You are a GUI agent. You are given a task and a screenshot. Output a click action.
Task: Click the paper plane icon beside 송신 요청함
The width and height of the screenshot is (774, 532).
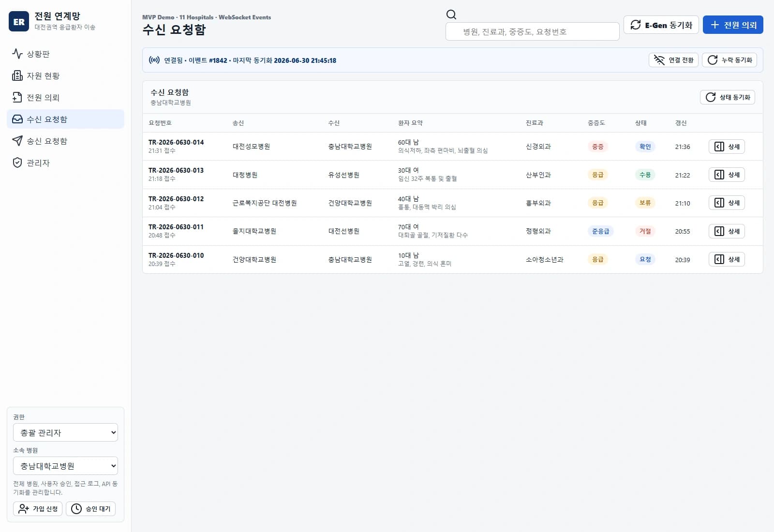17,141
